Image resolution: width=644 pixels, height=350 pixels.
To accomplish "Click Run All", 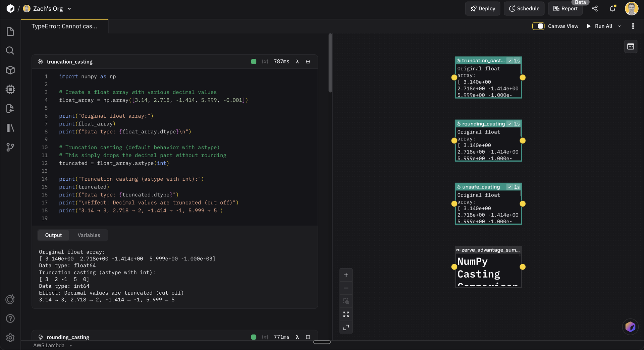I will point(599,26).
